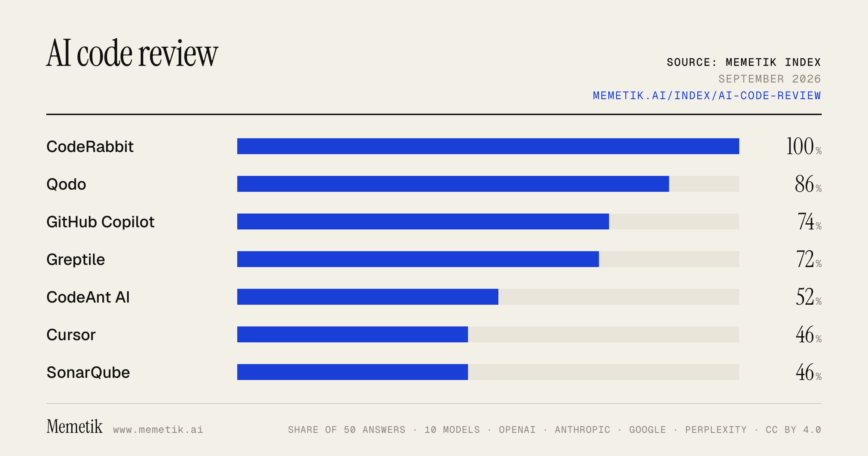The image size is (868, 456).
Task: Click the Cursor share bar
Action: pos(488,334)
